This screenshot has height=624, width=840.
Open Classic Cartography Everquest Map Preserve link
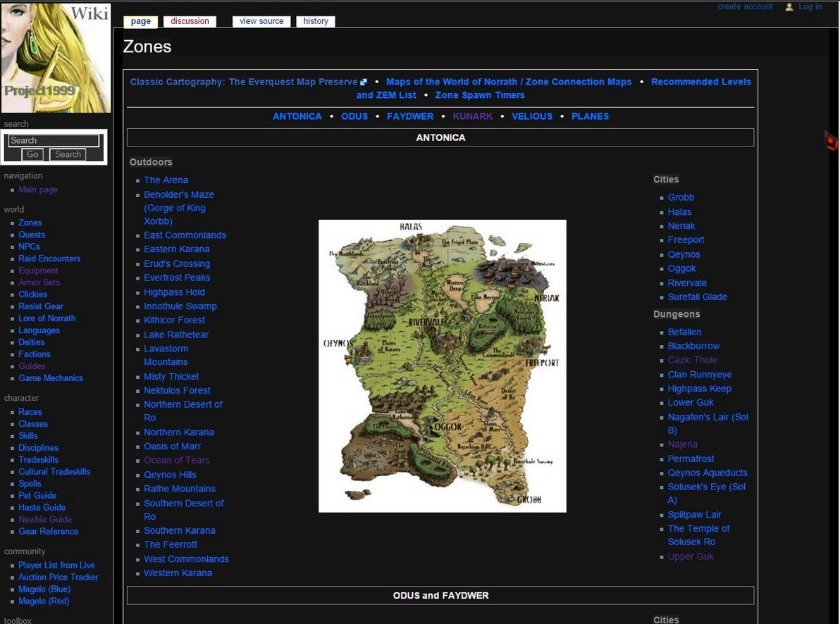tap(248, 82)
